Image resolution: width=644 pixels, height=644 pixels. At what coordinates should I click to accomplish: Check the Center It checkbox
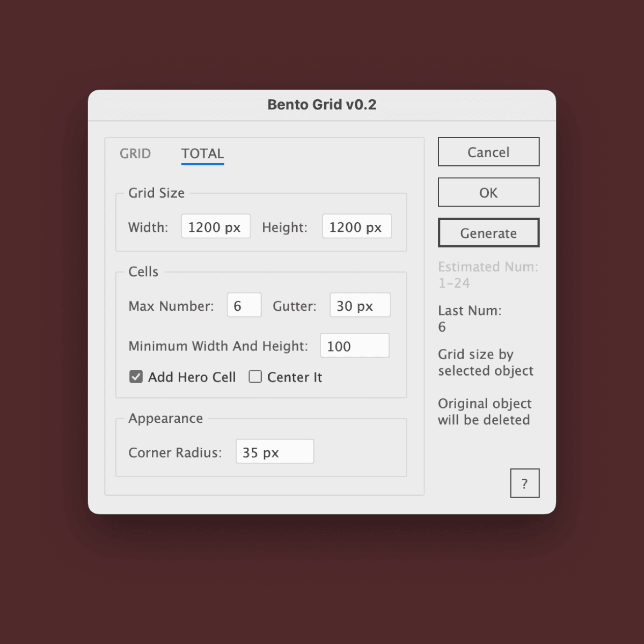(255, 377)
